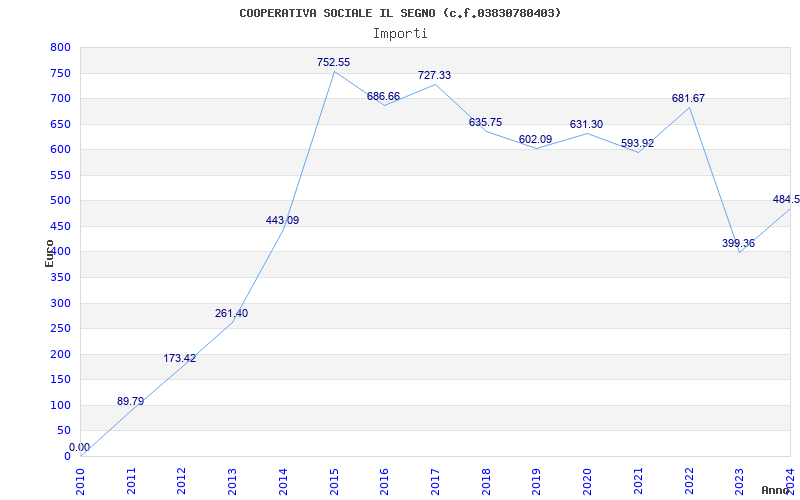
Task: Select the 635.75 data label
Action: pos(485,122)
